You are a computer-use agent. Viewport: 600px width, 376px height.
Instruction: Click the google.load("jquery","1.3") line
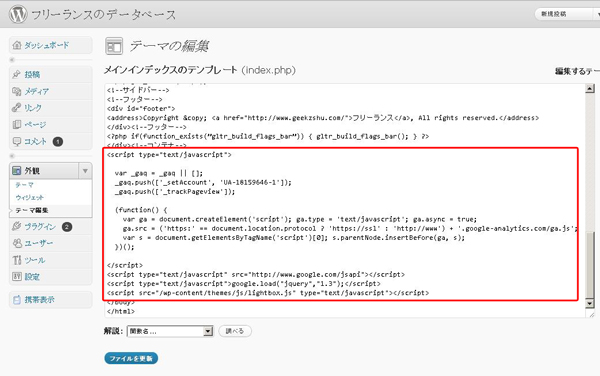pyautogui.click(x=244, y=284)
